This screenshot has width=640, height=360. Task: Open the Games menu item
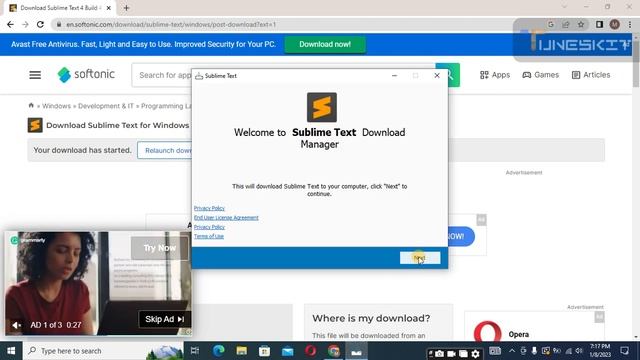tap(540, 75)
